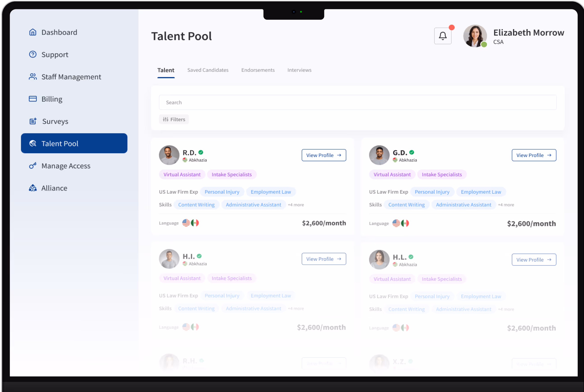Click View Profile on R.D.'s card
584x392 pixels.
click(324, 155)
